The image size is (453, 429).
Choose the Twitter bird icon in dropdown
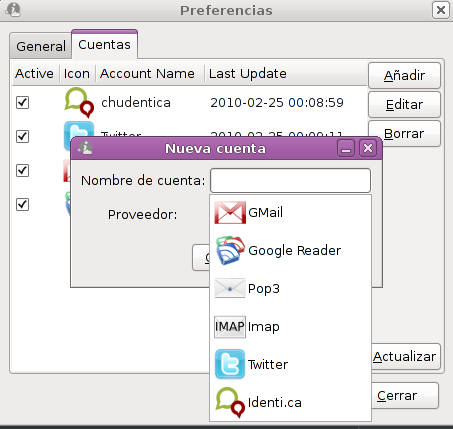[230, 364]
